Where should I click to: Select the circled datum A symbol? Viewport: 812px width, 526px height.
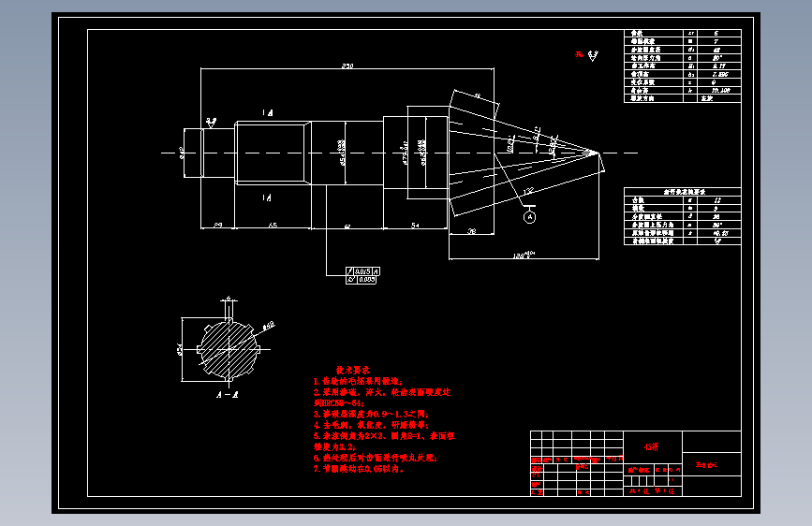click(529, 217)
